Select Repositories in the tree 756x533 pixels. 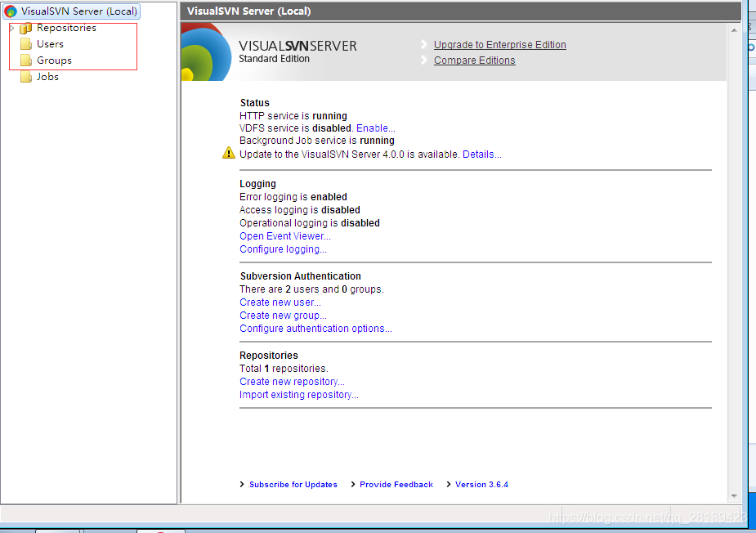coord(66,28)
